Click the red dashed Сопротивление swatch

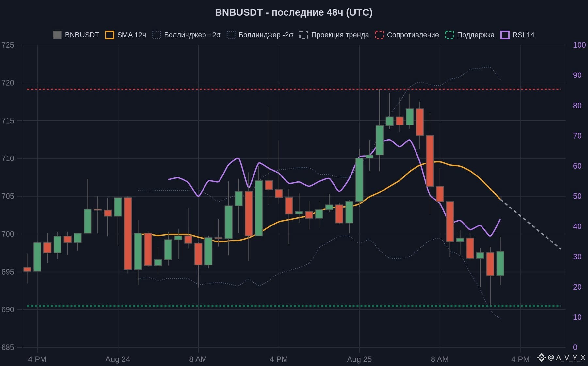(x=380, y=35)
